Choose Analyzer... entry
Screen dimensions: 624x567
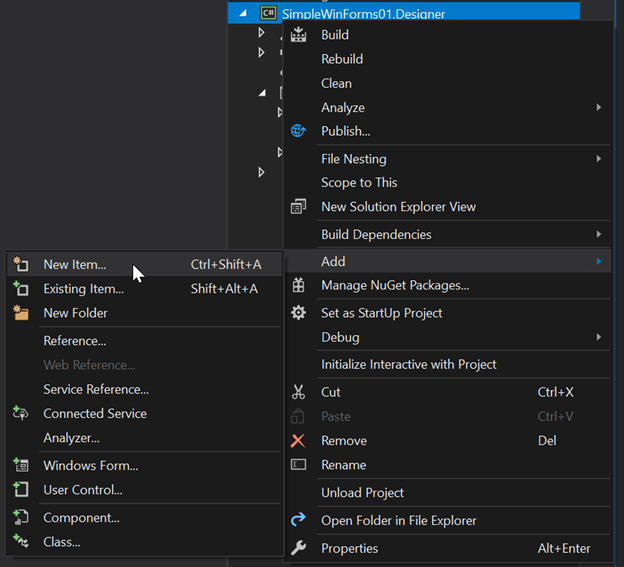144,438
